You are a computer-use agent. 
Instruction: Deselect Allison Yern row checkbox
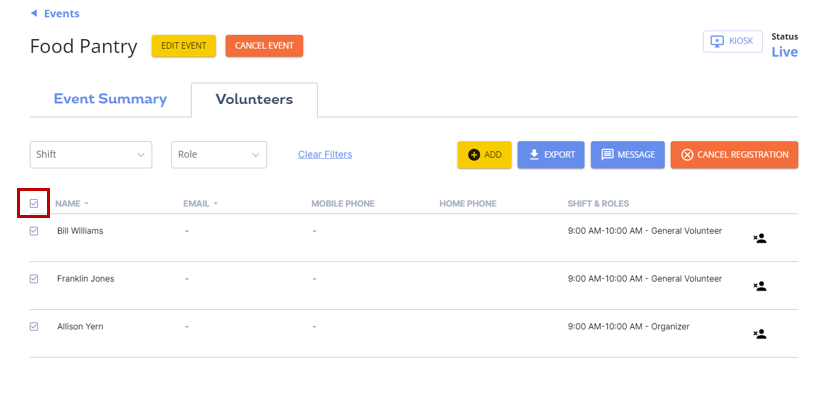34,327
